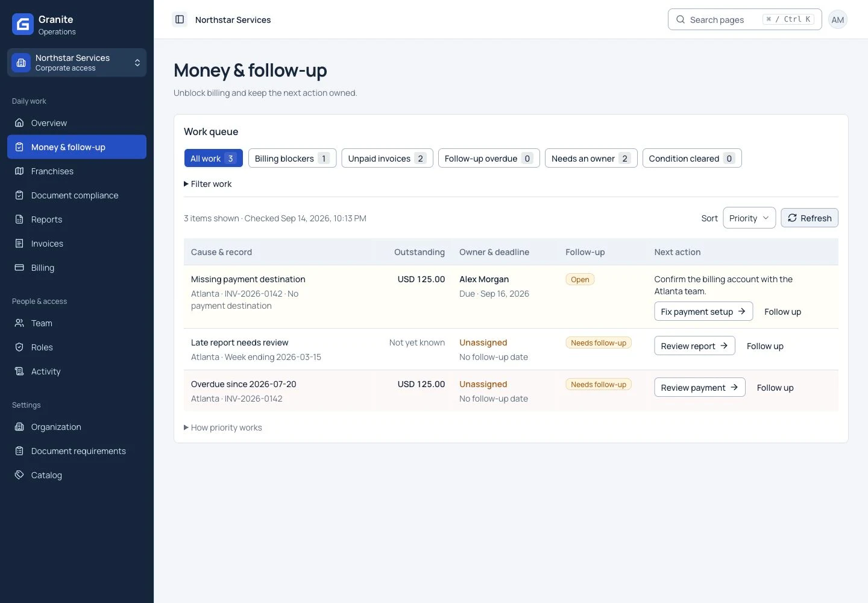Screen dimensions: 868x603
Task: Click Late report needs review title
Action: click(240, 343)
